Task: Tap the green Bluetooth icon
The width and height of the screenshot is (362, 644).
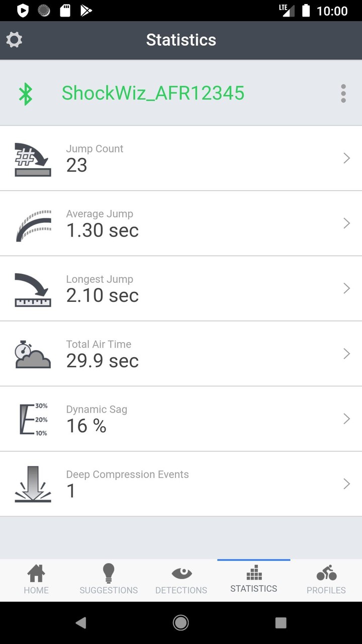Action: (x=26, y=94)
